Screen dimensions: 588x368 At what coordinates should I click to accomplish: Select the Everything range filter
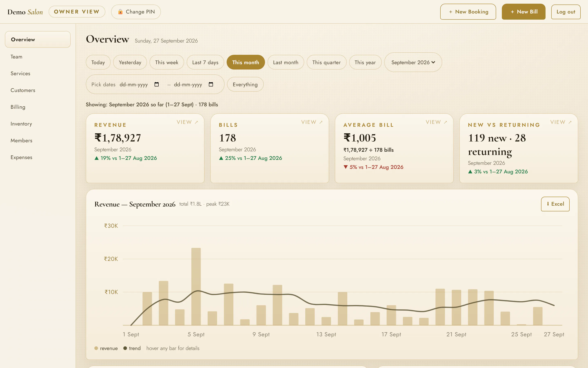245,84
